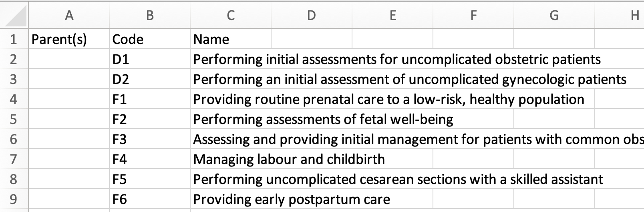Click the Name header cell
644x212 pixels.
pos(231,39)
